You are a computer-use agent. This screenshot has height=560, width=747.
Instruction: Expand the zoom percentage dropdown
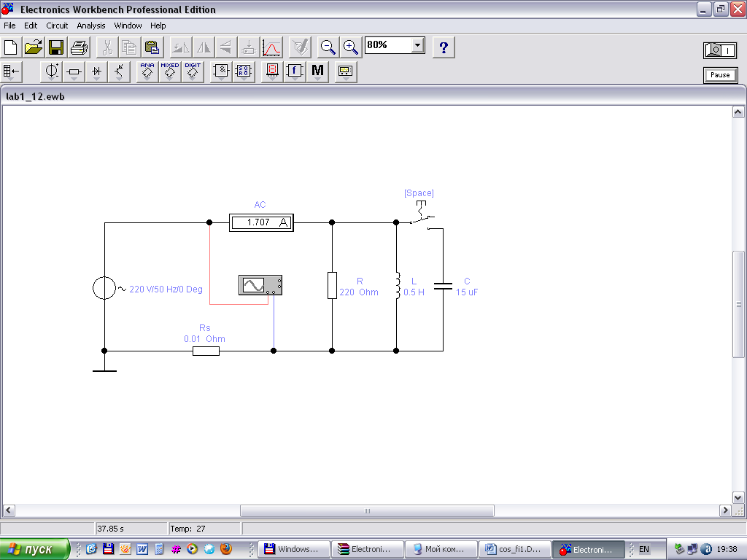[418, 45]
